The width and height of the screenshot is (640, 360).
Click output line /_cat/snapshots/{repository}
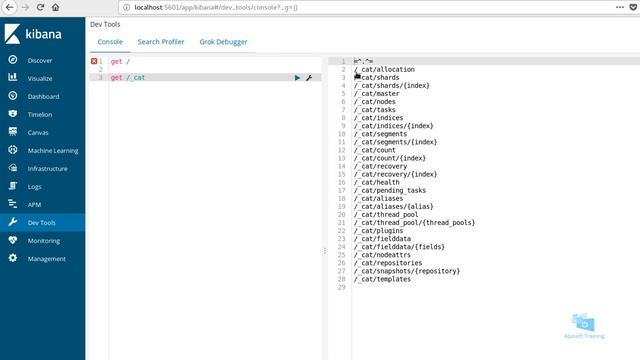tap(407, 271)
